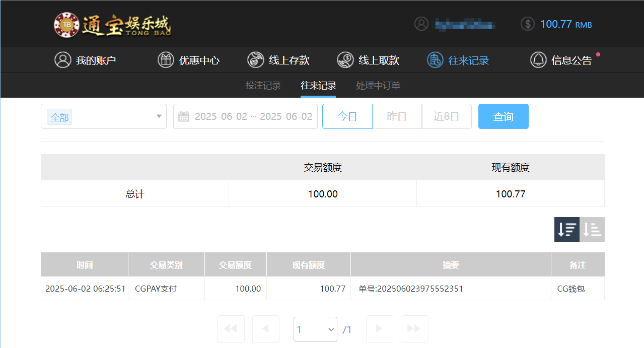Select the 今日 date filter
The width and height of the screenshot is (644, 348).
tap(347, 116)
